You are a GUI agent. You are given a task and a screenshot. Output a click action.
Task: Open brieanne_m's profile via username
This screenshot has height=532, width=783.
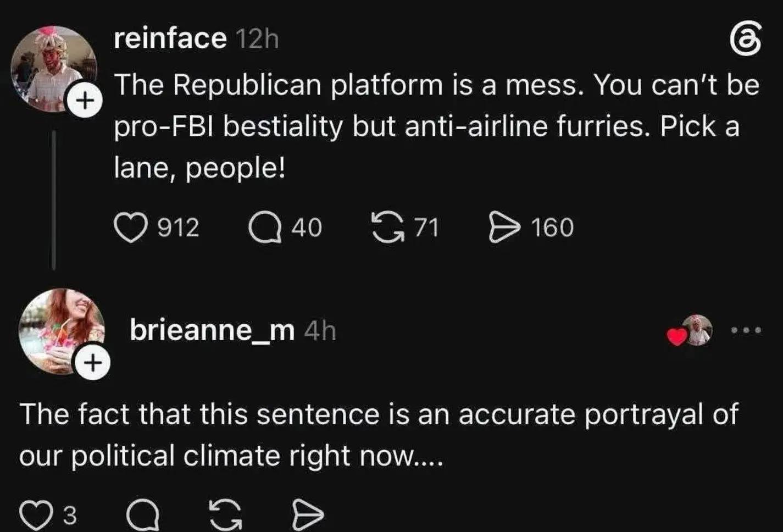pyautogui.click(x=212, y=330)
